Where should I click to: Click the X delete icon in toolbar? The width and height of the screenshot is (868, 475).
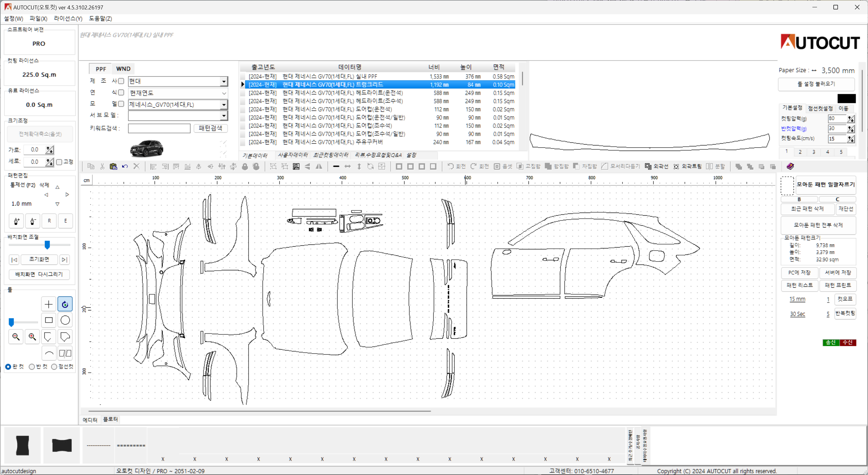point(136,166)
